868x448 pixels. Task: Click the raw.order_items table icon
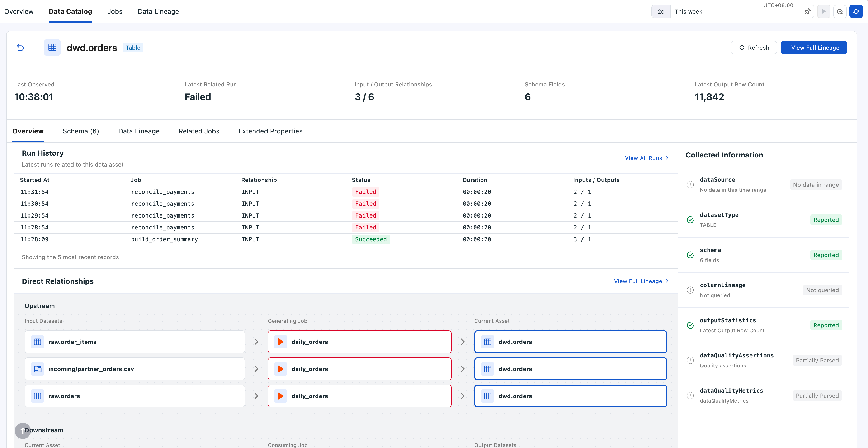[x=38, y=342]
